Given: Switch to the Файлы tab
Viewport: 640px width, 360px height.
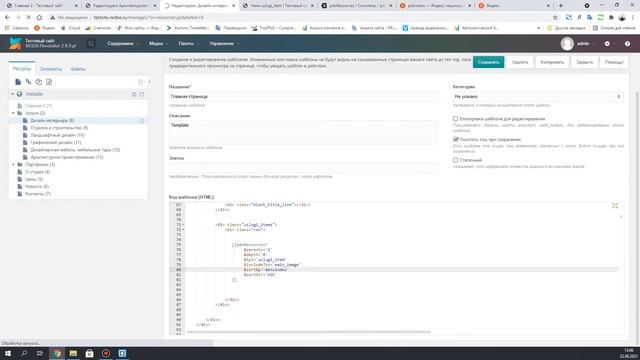Looking at the screenshot, I should coord(78,69).
